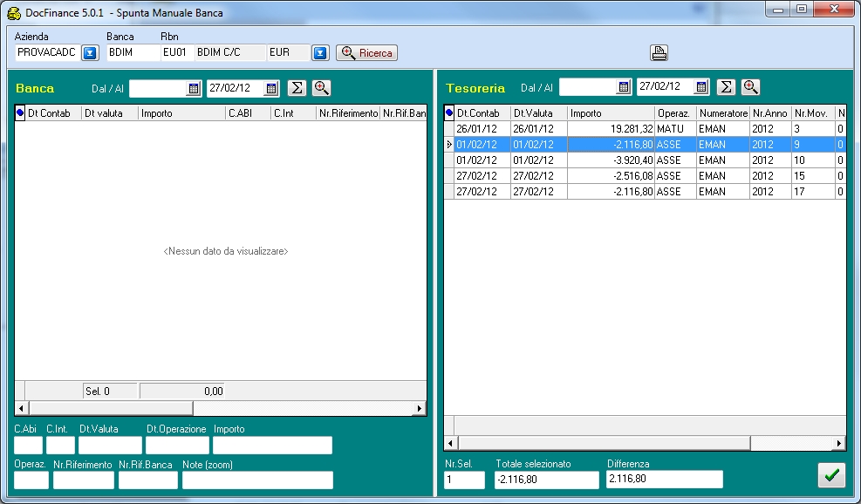Toggle the blue dot selector in Banca grid header
861x504 pixels.
coord(20,113)
